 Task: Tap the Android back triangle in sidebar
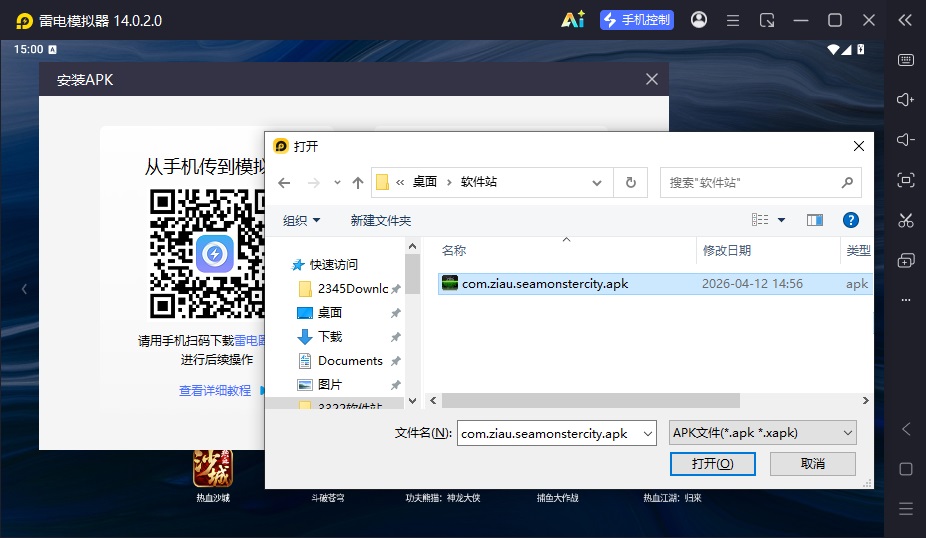pyautogui.click(x=906, y=429)
